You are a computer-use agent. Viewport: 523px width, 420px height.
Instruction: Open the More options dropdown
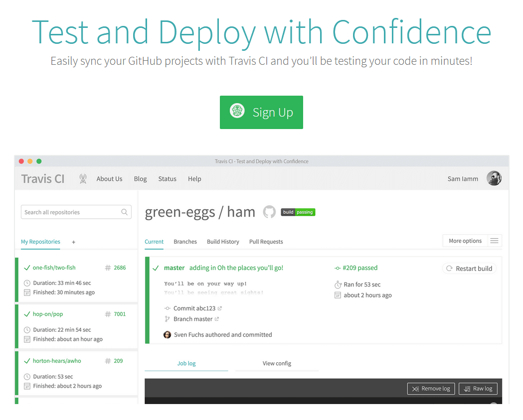click(465, 241)
